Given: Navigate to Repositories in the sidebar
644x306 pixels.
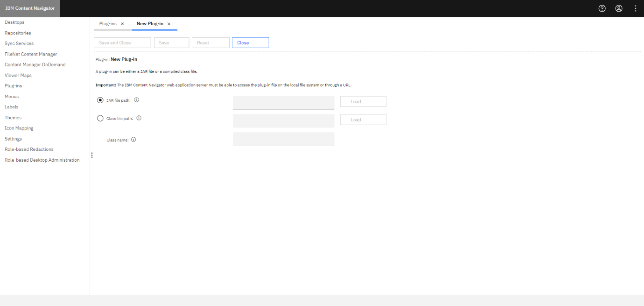Looking at the screenshot, I should 17,33.
